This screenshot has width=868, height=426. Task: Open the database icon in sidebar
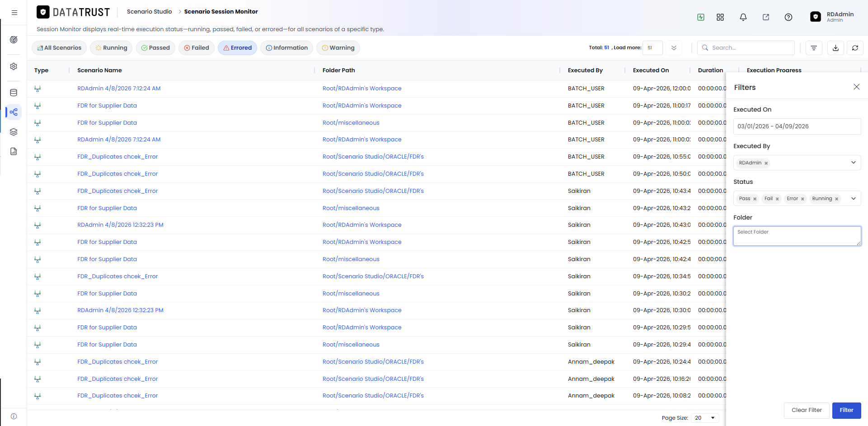click(14, 93)
